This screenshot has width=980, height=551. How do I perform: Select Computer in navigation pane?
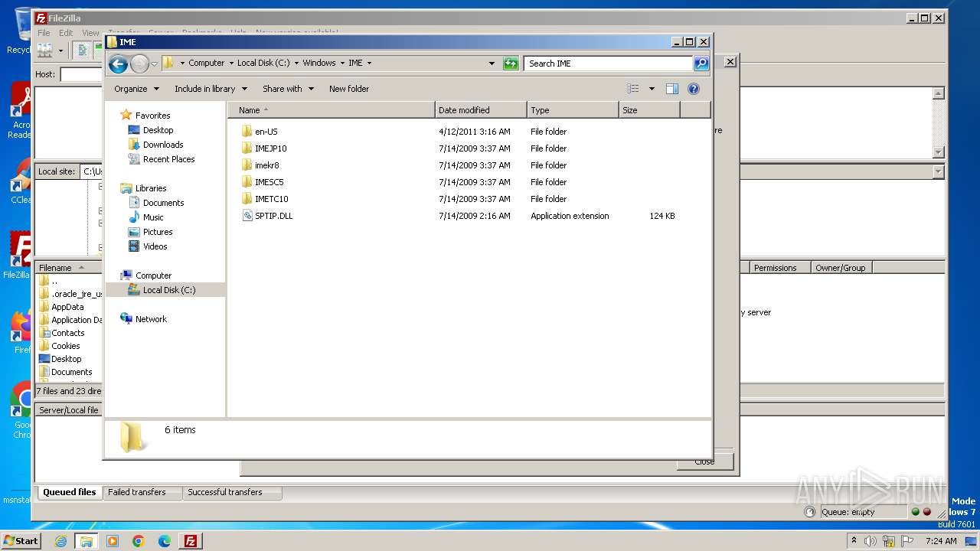click(x=153, y=275)
